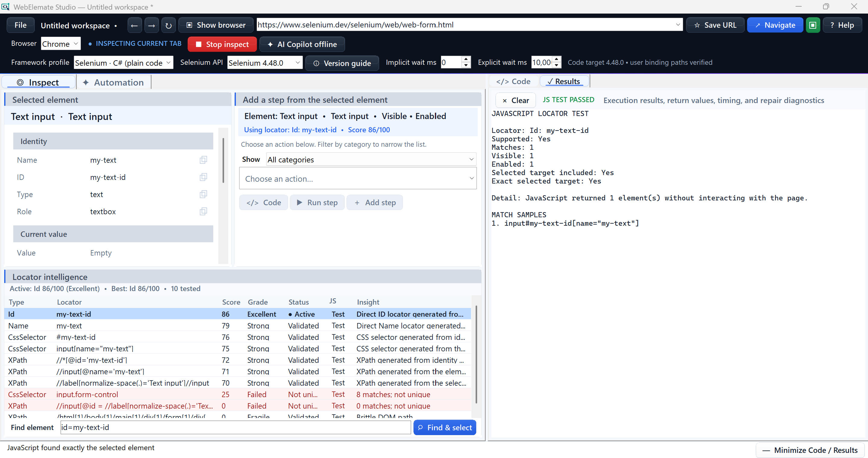This screenshot has width=868, height=458.
Task: Open the Choose an action dropdown
Action: coord(358,178)
